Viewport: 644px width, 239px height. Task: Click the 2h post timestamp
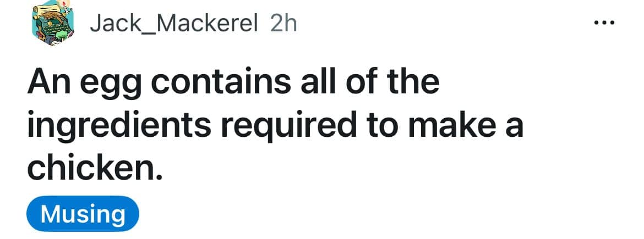pos(283,23)
